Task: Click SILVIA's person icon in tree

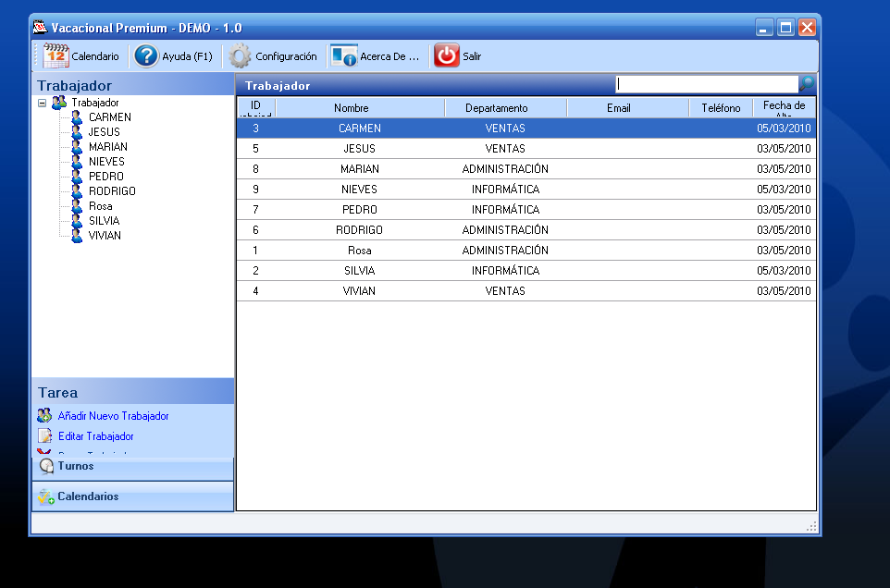Action: pos(77,221)
